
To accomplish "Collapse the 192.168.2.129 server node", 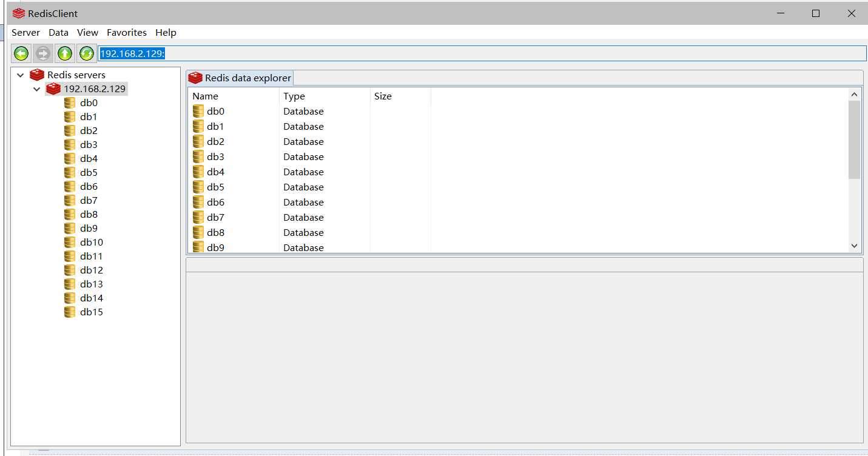I will 37,89.
